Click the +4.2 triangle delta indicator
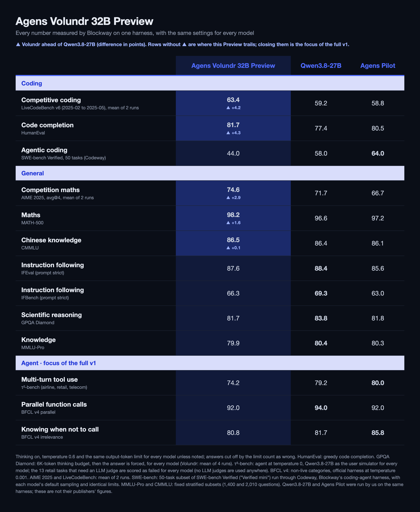Screen dimensions: 420x512 tap(233, 108)
